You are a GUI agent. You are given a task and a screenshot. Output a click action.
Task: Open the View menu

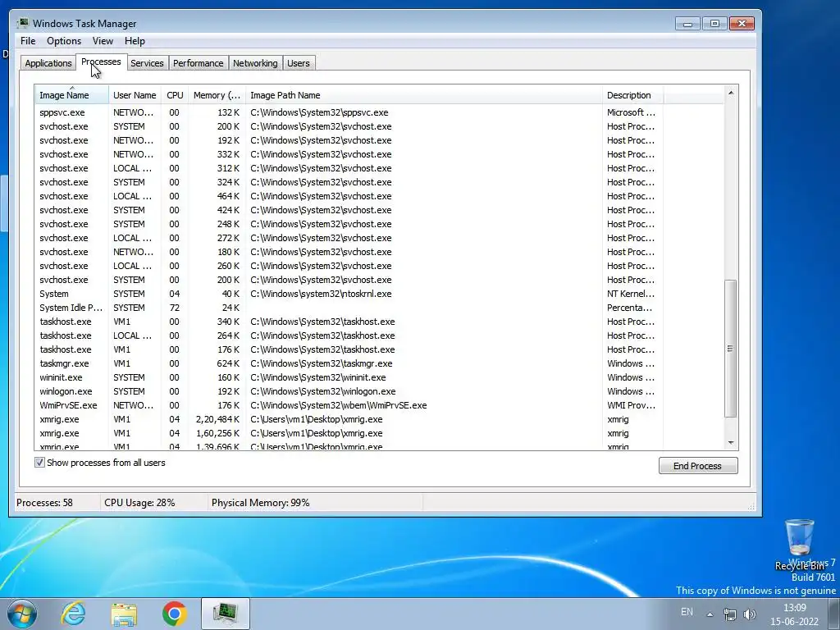103,41
